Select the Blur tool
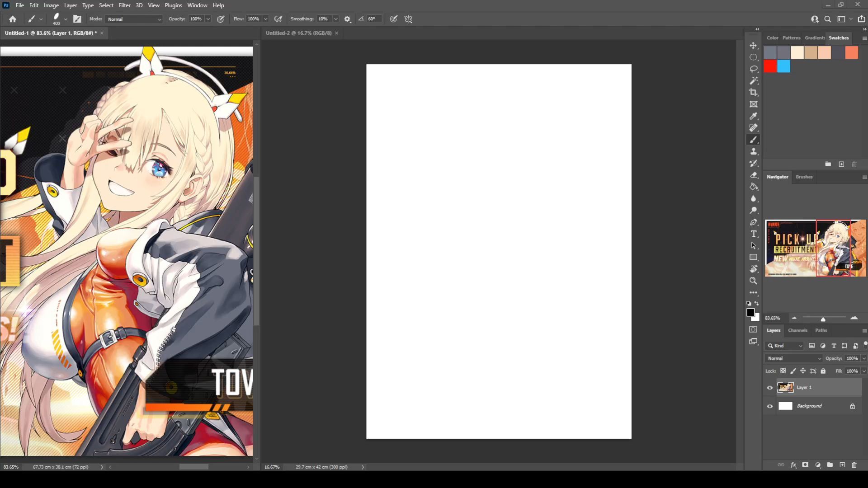The image size is (868, 488). click(x=753, y=198)
